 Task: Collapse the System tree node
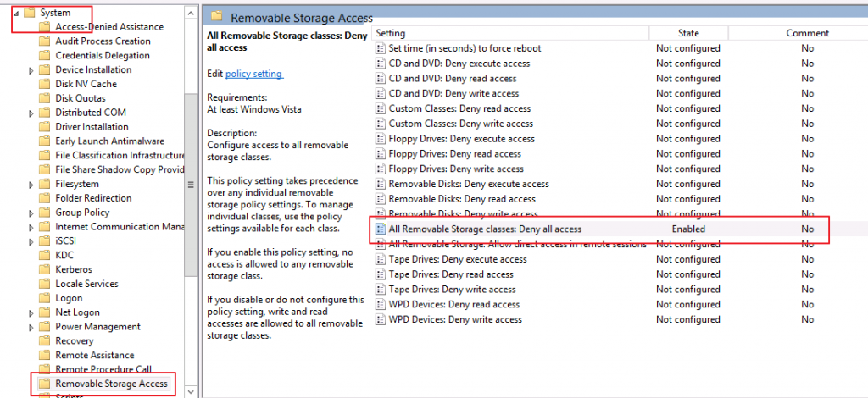[x=15, y=13]
